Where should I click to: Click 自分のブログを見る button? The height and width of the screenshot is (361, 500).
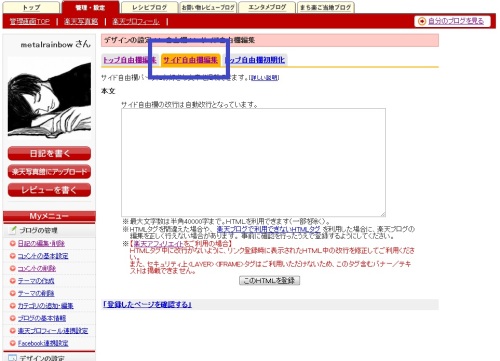point(453,21)
